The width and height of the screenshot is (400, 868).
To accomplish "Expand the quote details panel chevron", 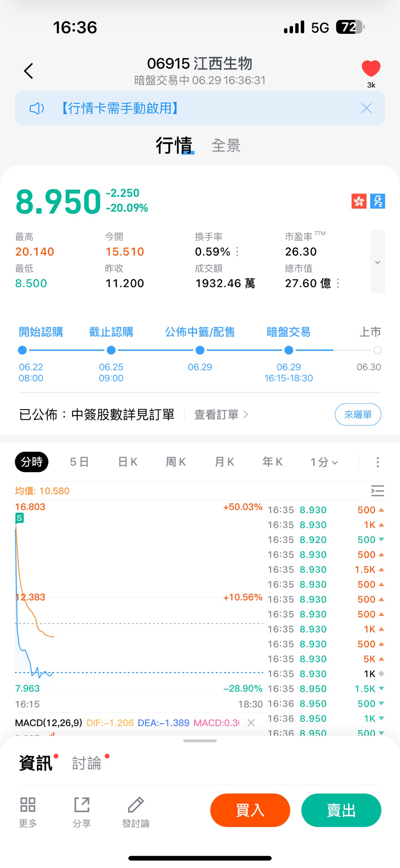I will pos(377,262).
